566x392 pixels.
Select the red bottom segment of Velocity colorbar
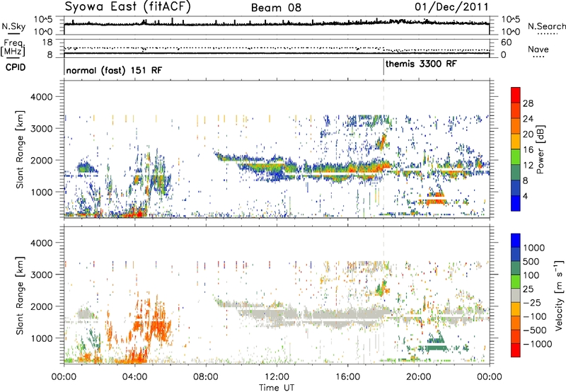[516, 350]
